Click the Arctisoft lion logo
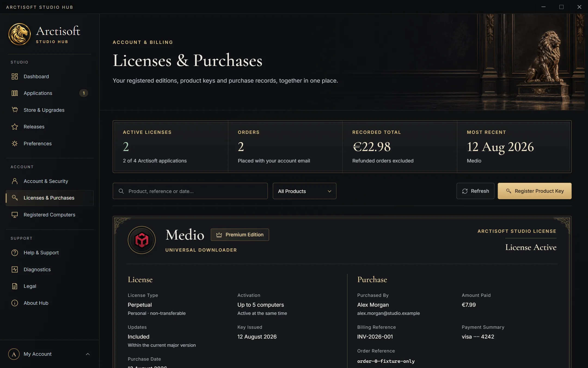 point(19,34)
